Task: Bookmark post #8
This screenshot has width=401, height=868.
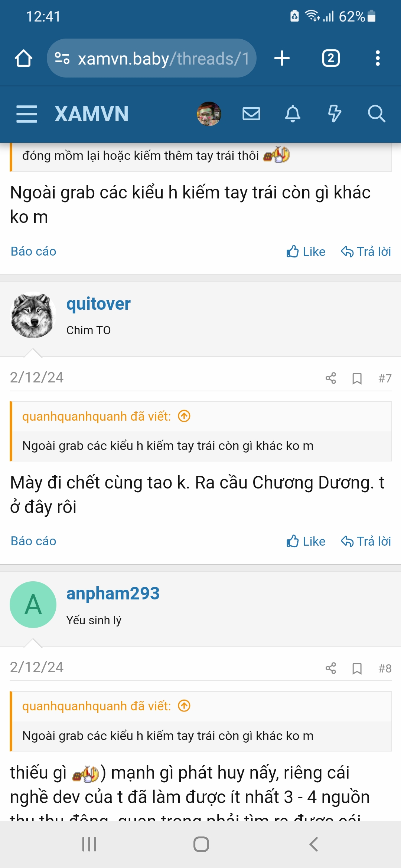Action: [357, 668]
